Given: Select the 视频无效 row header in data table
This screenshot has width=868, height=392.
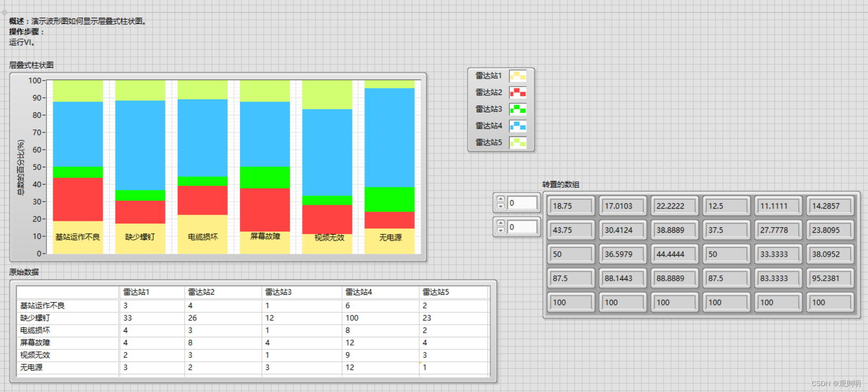Looking at the screenshot, I should pyautogui.click(x=68, y=355).
